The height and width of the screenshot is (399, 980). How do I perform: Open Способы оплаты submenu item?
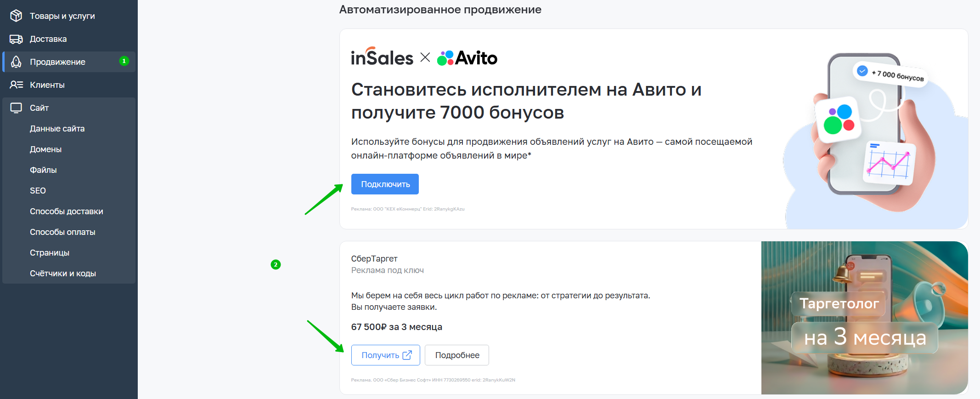point(62,232)
